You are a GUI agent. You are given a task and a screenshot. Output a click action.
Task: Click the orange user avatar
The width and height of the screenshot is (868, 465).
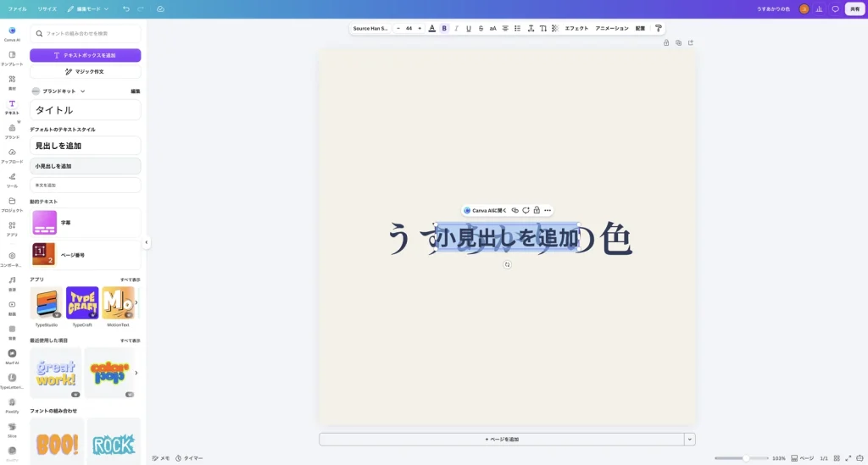804,8
